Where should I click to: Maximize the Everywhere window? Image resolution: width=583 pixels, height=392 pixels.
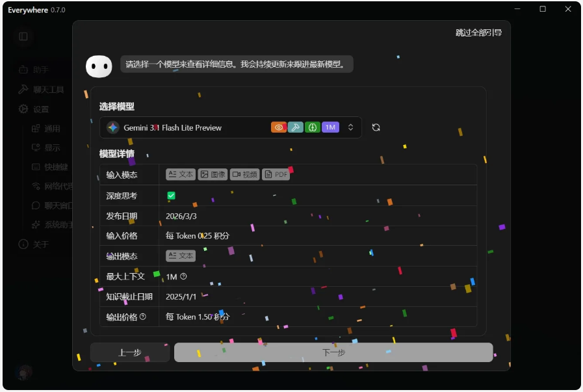pyautogui.click(x=543, y=9)
